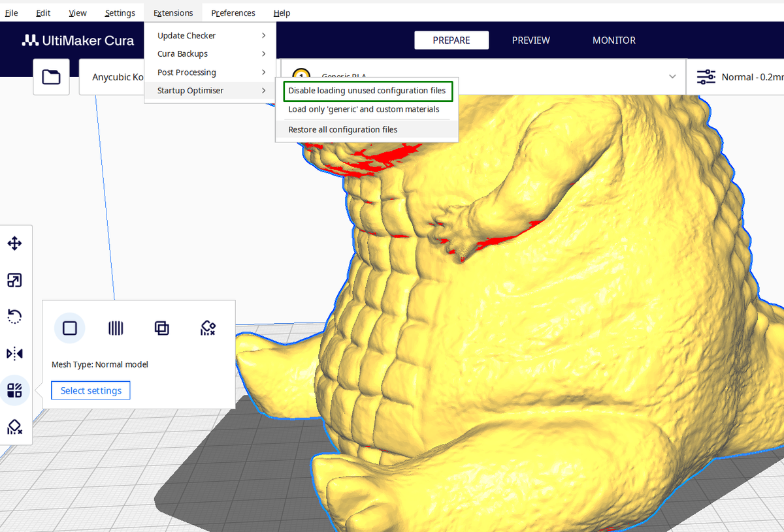This screenshot has height=532, width=784.
Task: Select the Support Blocker tool
Action: coord(14,428)
